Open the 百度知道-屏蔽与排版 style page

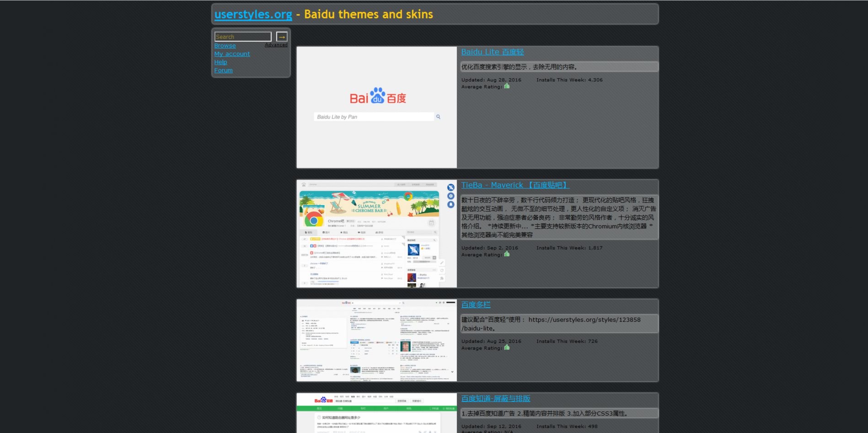495,399
